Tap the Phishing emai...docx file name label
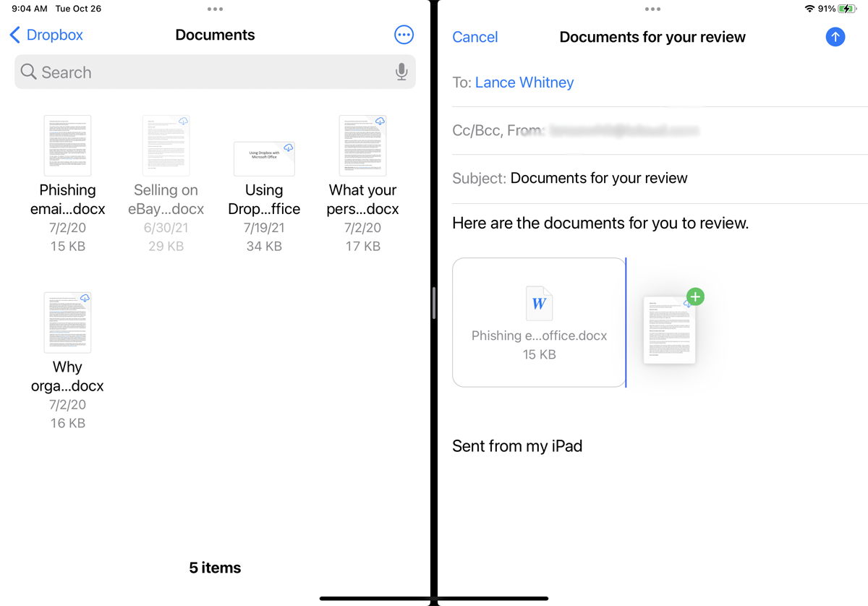The height and width of the screenshot is (606, 868). pos(67,200)
